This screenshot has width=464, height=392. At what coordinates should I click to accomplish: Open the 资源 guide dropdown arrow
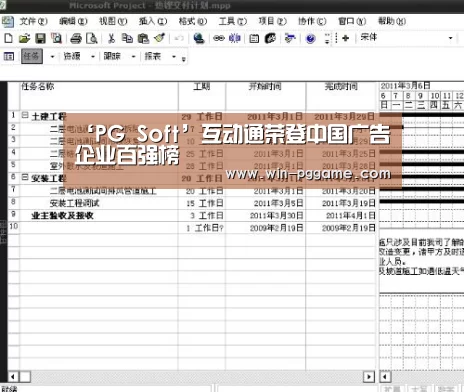click(93, 57)
